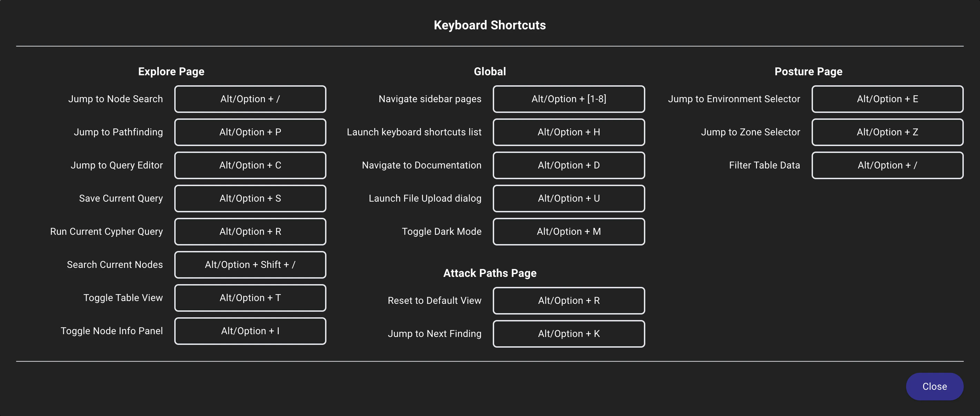This screenshot has height=416, width=980.
Task: Click the Alt/Option + / shortcut for Jump to Node Search
Action: point(250,99)
